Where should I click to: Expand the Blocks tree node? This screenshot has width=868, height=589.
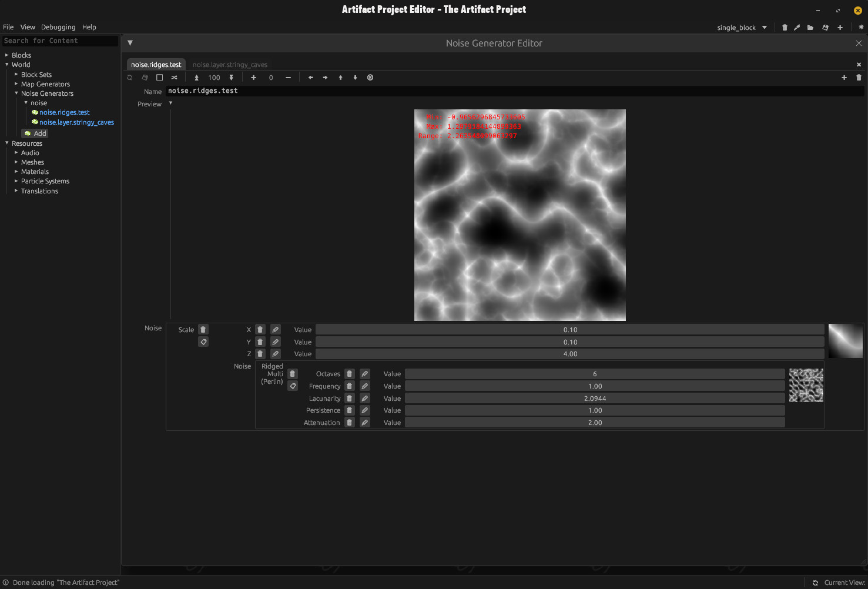(x=7, y=55)
